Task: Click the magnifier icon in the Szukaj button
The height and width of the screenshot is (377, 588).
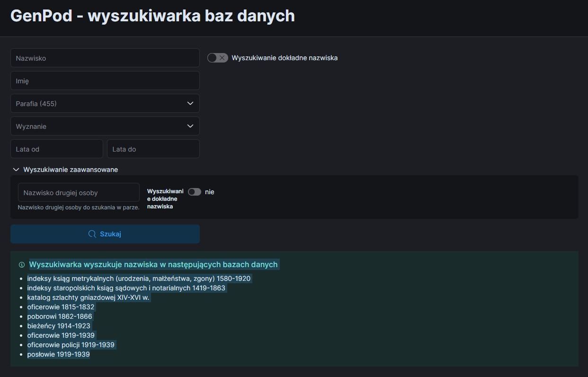Action: point(92,234)
